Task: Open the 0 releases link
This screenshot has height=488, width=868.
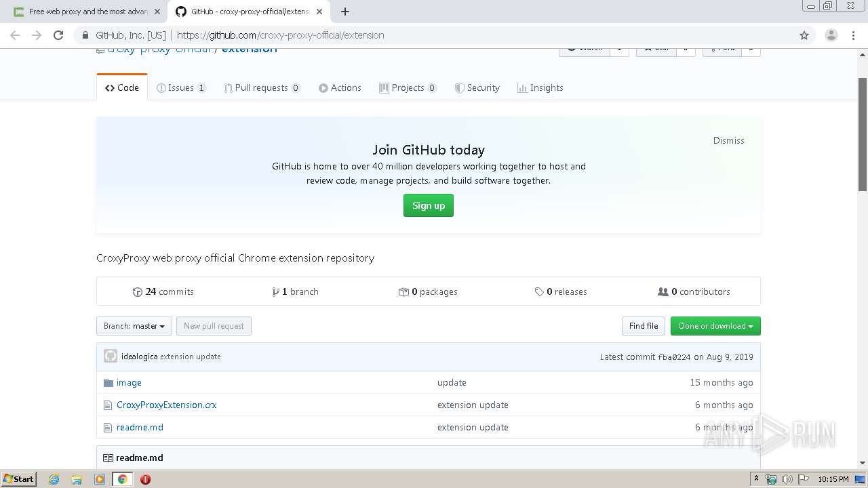Action: [561, 291]
